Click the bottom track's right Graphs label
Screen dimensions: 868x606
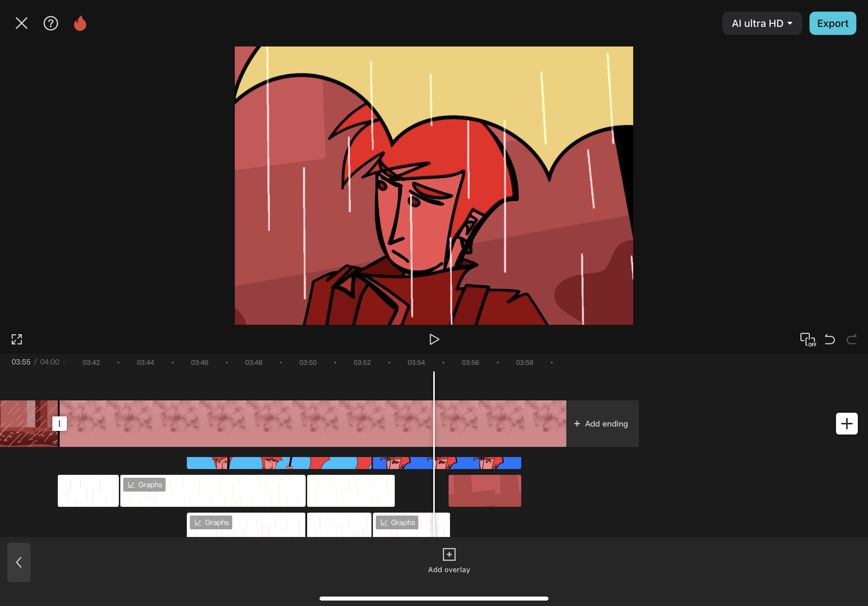(x=397, y=522)
